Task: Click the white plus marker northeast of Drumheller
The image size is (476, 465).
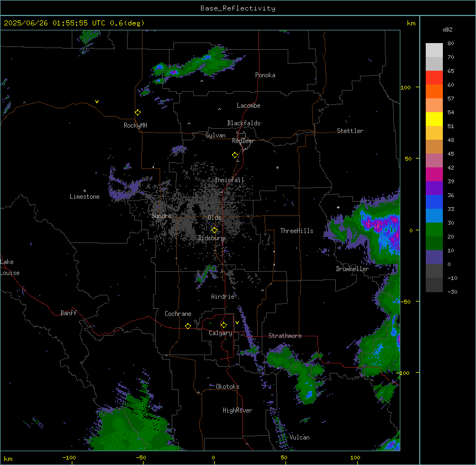Action: [338, 207]
